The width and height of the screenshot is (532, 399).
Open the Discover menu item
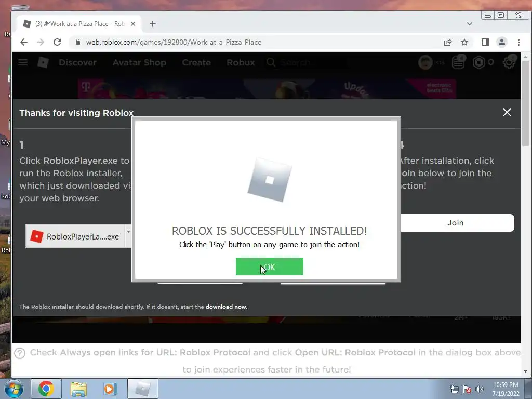click(x=78, y=62)
